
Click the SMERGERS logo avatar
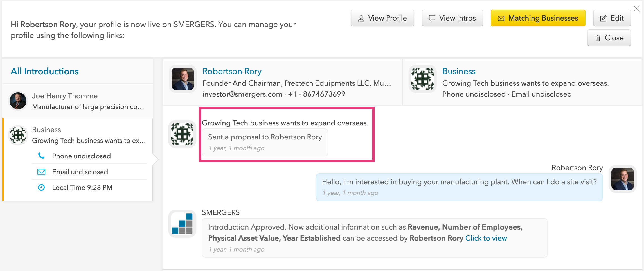(x=182, y=224)
